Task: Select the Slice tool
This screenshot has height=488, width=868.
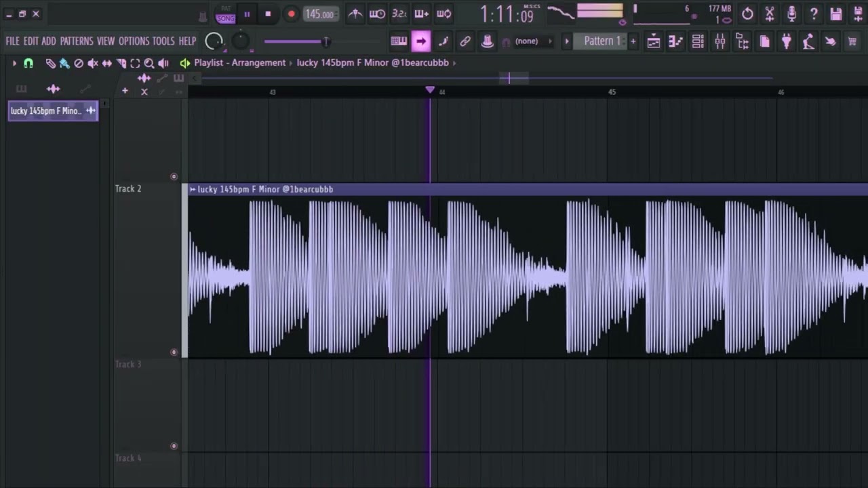Action: (x=121, y=63)
